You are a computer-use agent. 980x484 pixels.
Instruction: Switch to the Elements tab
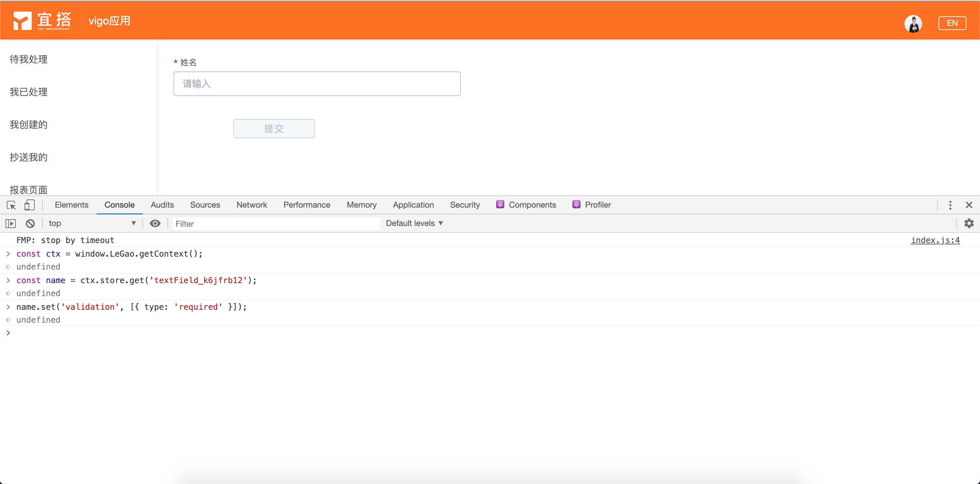point(71,205)
